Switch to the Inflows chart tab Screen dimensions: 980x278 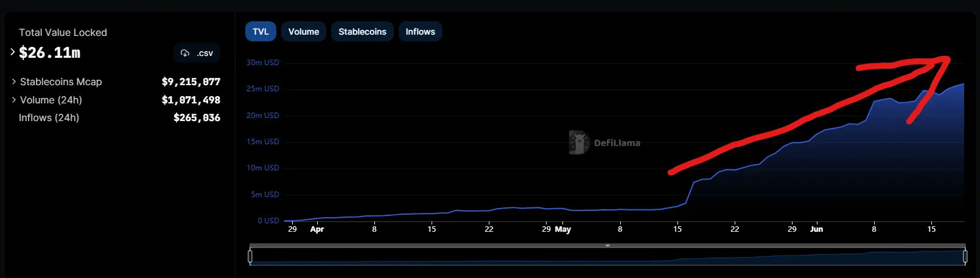click(421, 32)
